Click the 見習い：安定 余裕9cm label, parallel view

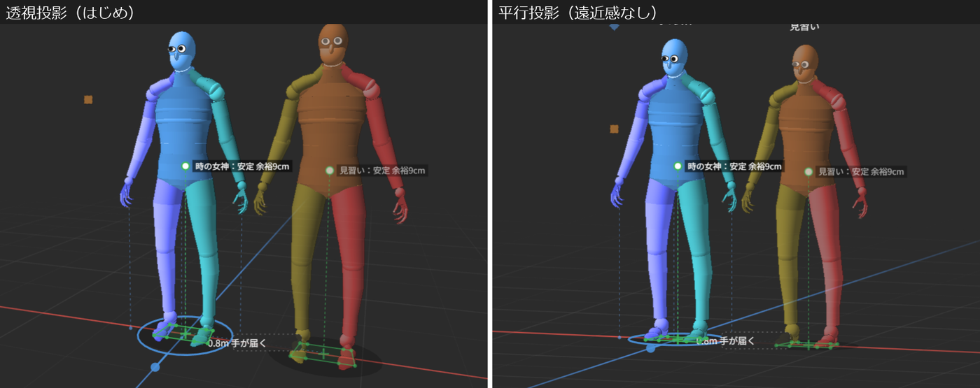click(x=860, y=171)
